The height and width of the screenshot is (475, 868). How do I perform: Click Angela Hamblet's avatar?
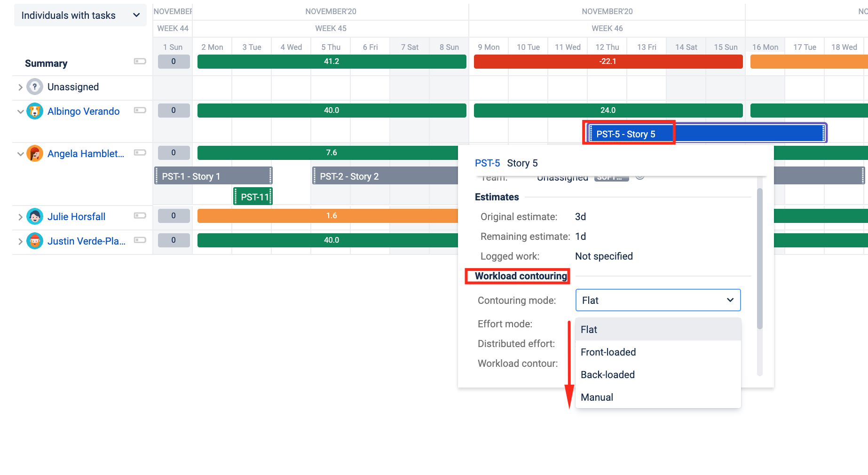(35, 154)
